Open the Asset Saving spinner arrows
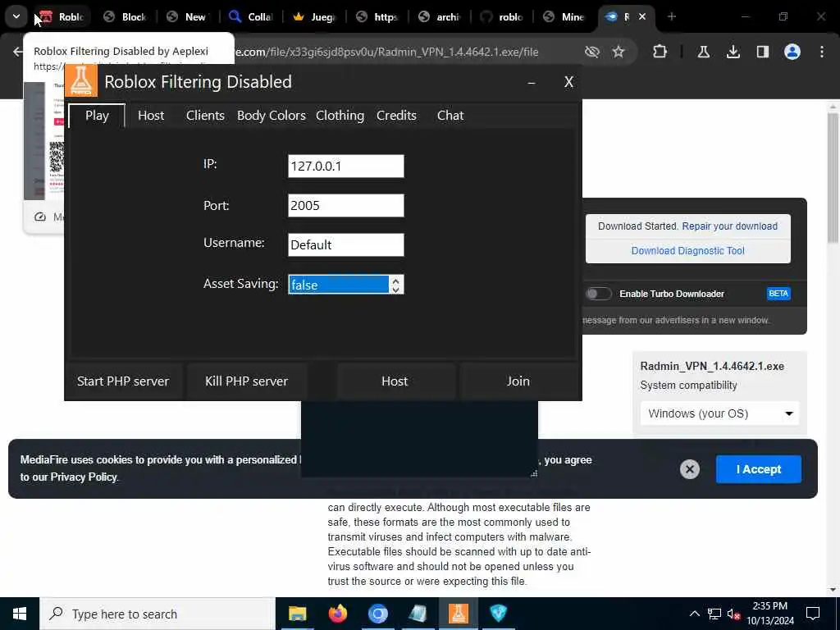This screenshot has height=630, width=840. [x=396, y=285]
